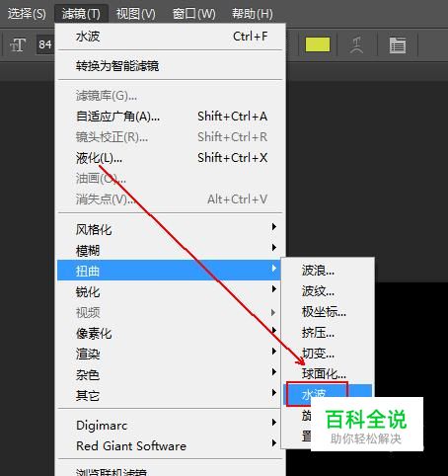Expand the 模糊 submenu
The width and height of the screenshot is (448, 476).
pyautogui.click(x=169, y=250)
